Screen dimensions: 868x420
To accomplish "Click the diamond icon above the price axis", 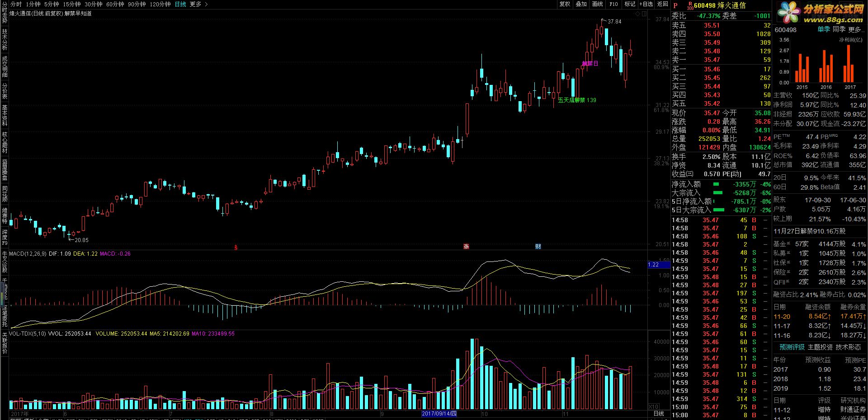I will (x=638, y=14).
